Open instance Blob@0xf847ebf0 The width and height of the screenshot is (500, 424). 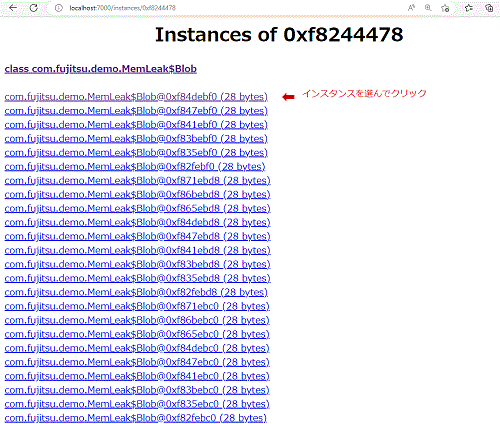[136, 111]
